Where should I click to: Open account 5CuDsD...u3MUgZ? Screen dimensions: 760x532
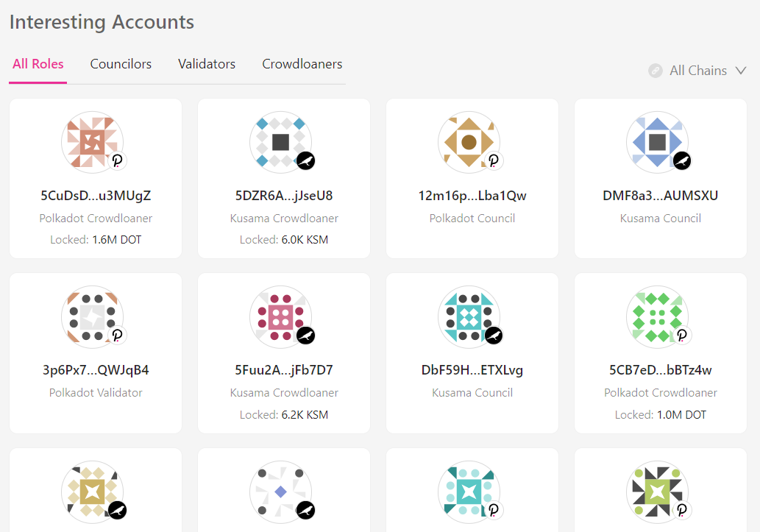(x=96, y=196)
